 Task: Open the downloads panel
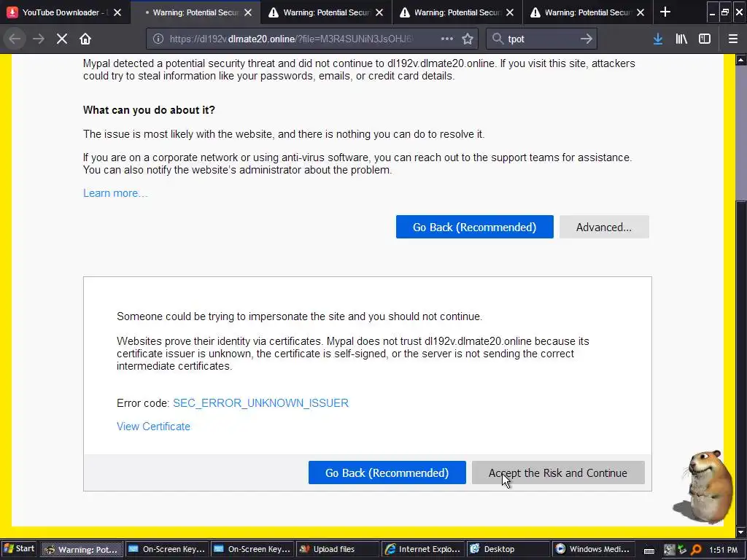click(x=658, y=39)
